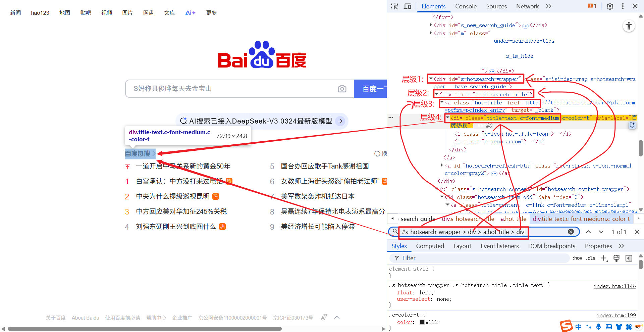Click the arrow button on AI search banner
Image resolution: width=644 pixels, height=332 pixels.
pos(340,121)
